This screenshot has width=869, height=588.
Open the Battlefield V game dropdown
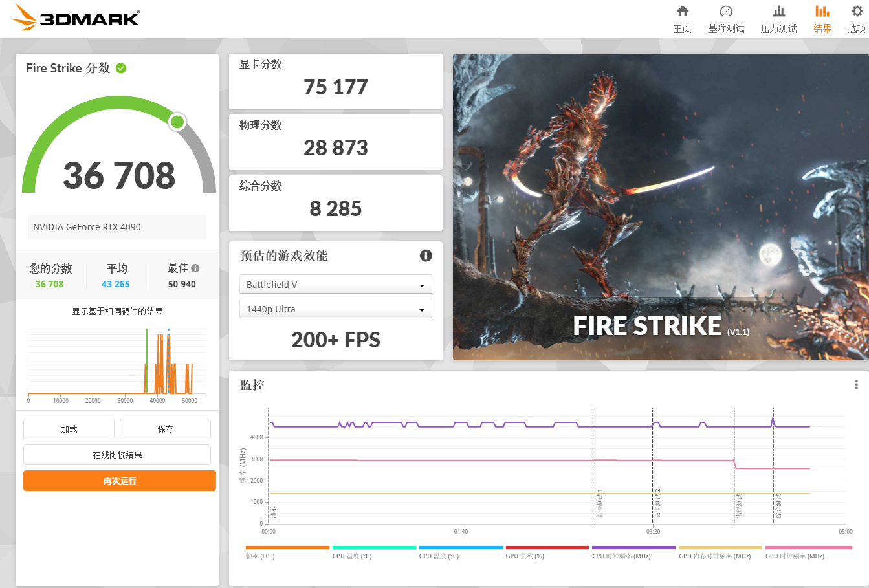335,285
